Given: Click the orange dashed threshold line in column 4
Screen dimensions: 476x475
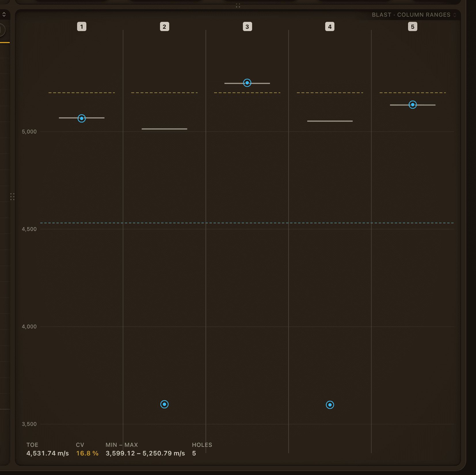Looking at the screenshot, I should click(330, 93).
